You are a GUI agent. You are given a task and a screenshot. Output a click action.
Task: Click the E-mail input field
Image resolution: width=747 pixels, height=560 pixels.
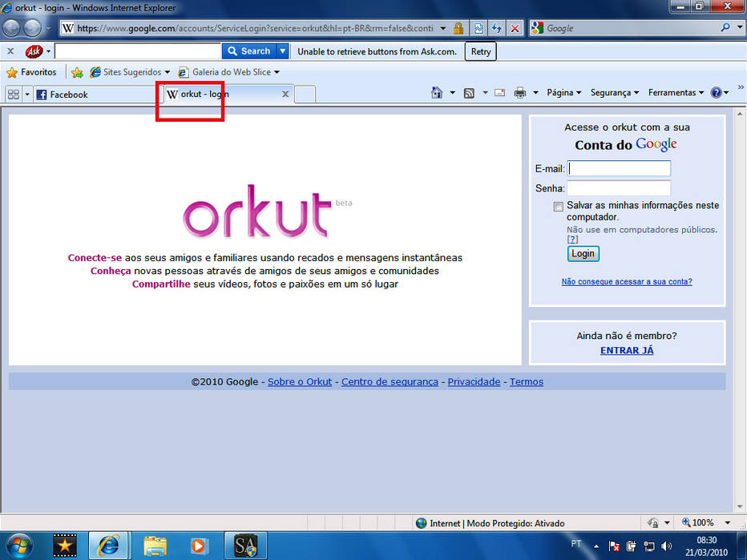click(x=619, y=168)
